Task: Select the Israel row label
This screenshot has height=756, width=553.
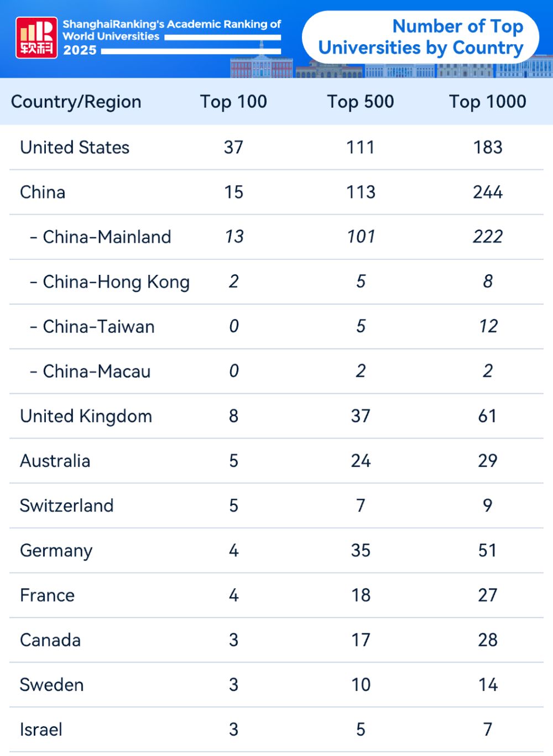Action: 41,730
